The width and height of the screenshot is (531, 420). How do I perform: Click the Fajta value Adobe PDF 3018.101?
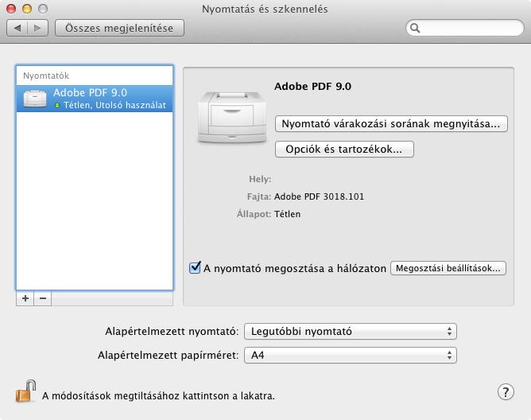319,196
